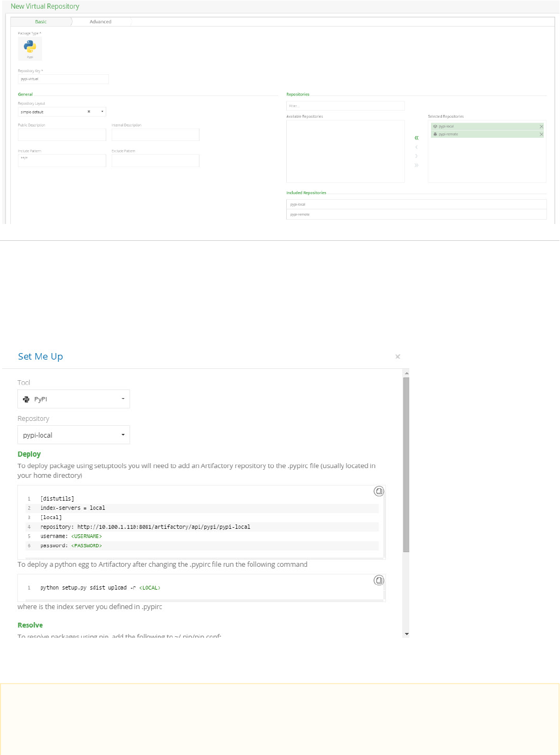Click pypi-remote in Included Repositories
Viewport: 560px width, 755px height.
(x=416, y=214)
